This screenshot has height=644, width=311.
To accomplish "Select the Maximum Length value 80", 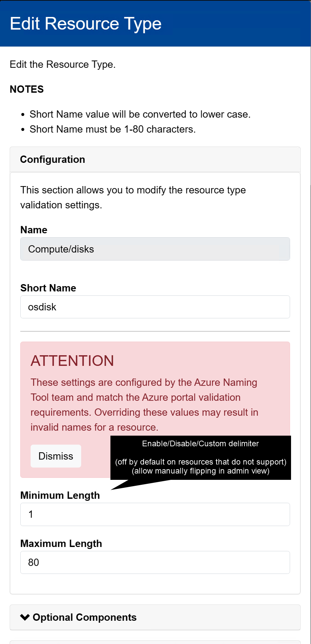I will [155, 562].
